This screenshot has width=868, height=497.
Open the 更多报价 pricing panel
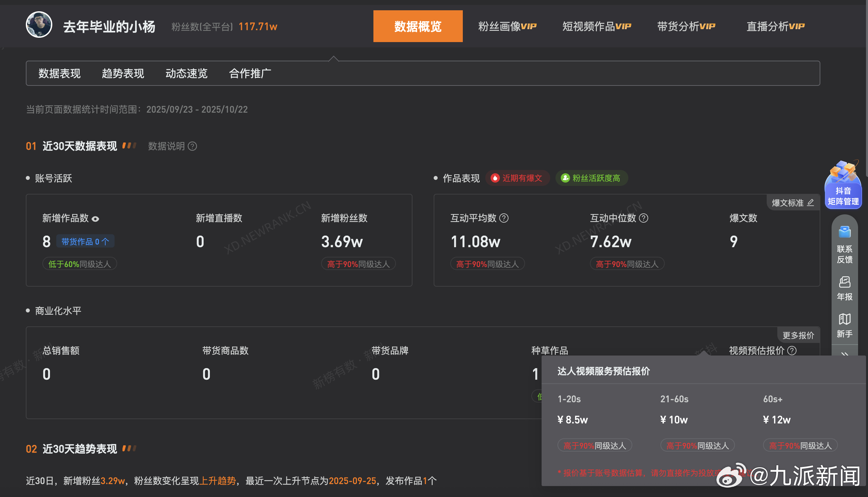coord(798,335)
